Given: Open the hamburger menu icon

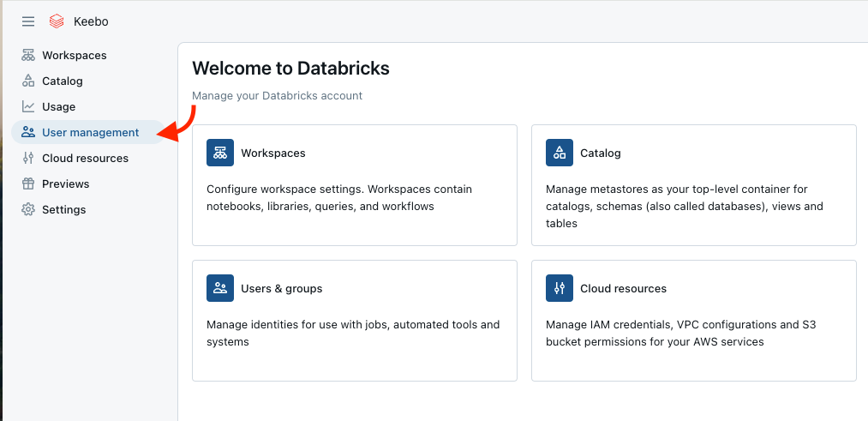Looking at the screenshot, I should pos(28,21).
